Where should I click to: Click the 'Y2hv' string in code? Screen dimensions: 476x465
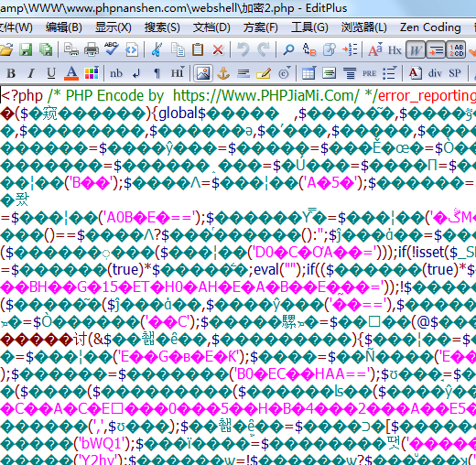[x=98, y=460]
